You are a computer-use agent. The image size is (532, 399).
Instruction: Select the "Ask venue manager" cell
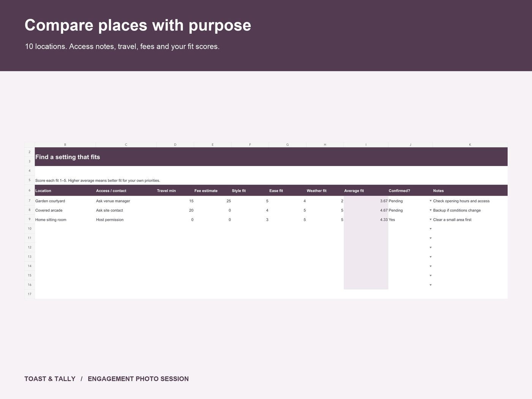[x=126, y=201]
